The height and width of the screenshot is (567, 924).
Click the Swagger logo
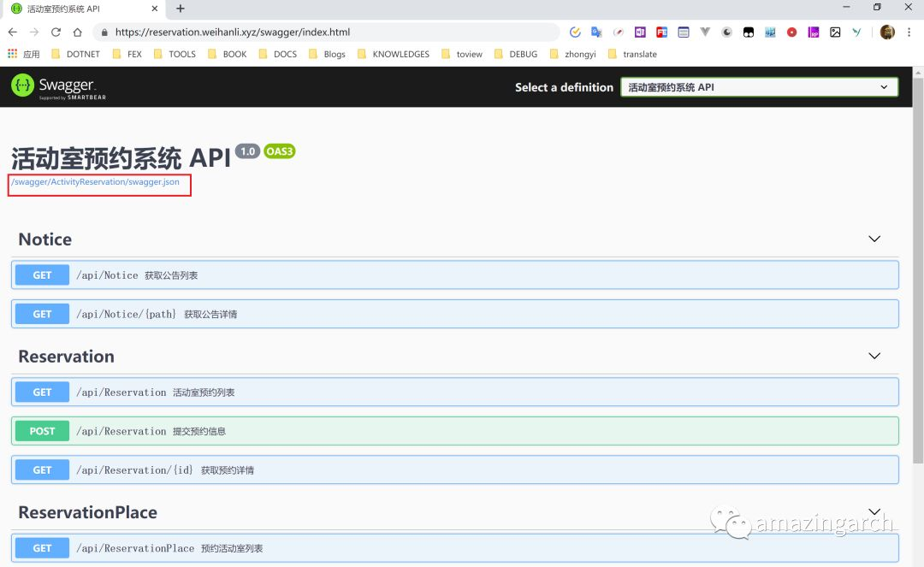tap(58, 86)
